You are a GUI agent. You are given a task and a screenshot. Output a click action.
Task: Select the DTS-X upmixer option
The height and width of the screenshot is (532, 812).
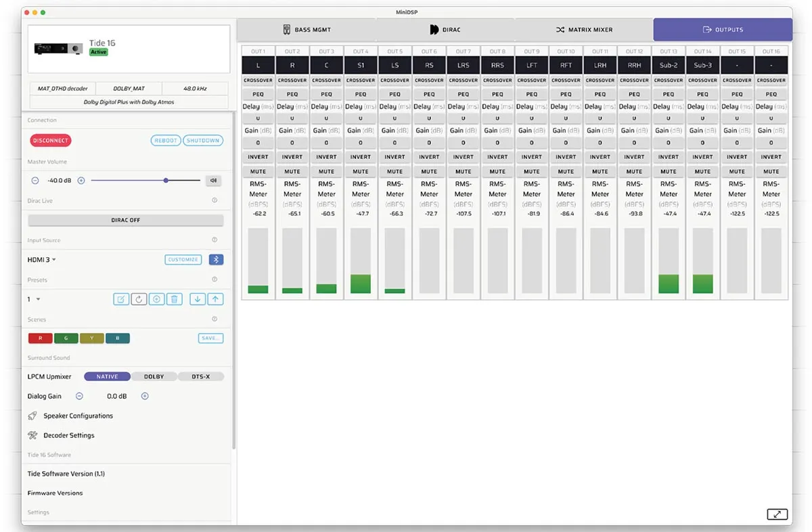200,377
